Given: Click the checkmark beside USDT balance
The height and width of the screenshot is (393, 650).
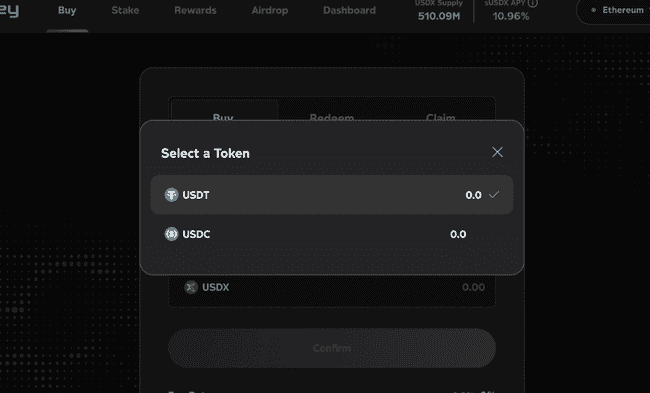Looking at the screenshot, I should pos(494,194).
